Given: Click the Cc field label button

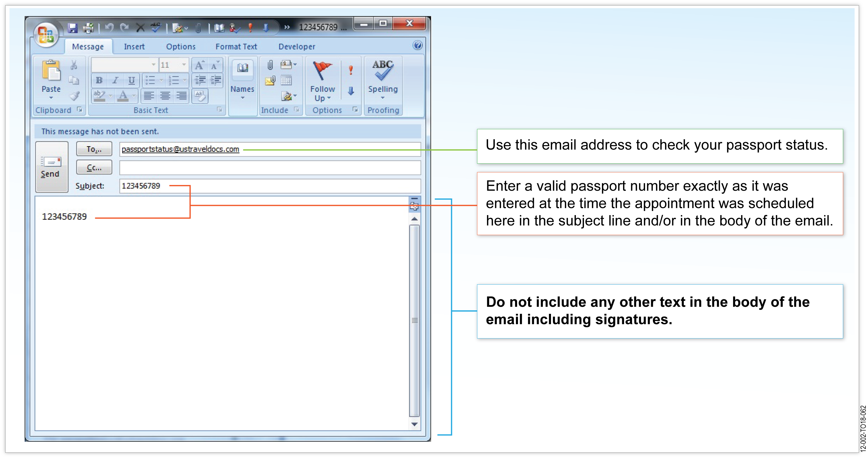Looking at the screenshot, I should click(x=93, y=168).
